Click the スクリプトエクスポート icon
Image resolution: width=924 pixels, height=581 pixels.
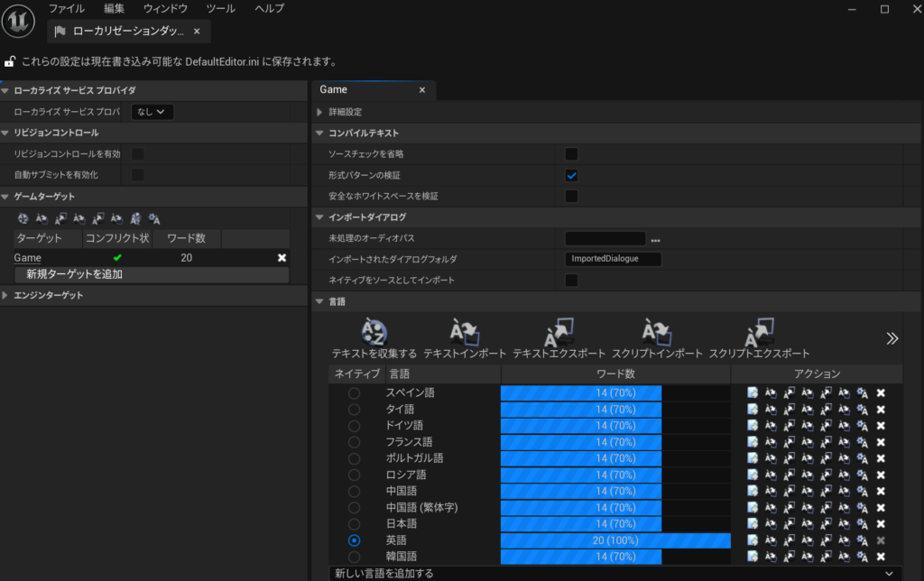tap(759, 332)
